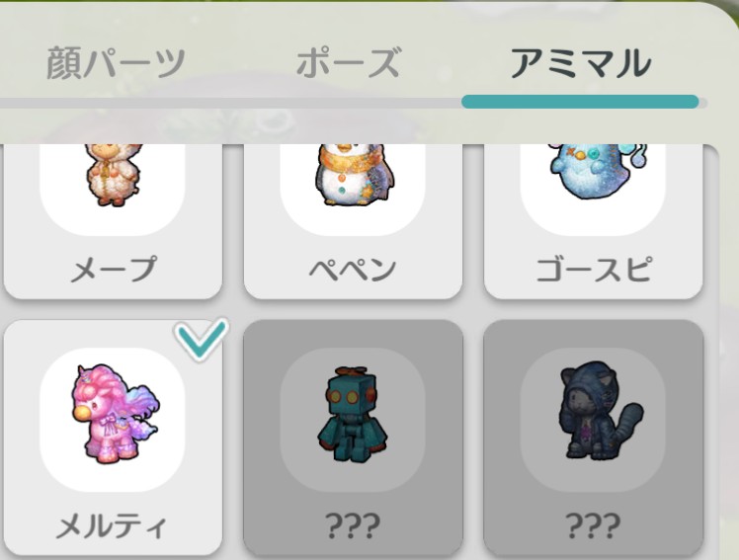This screenshot has height=560, width=739.
Task: Tap the locked teal robot icon
Action: coord(353,414)
